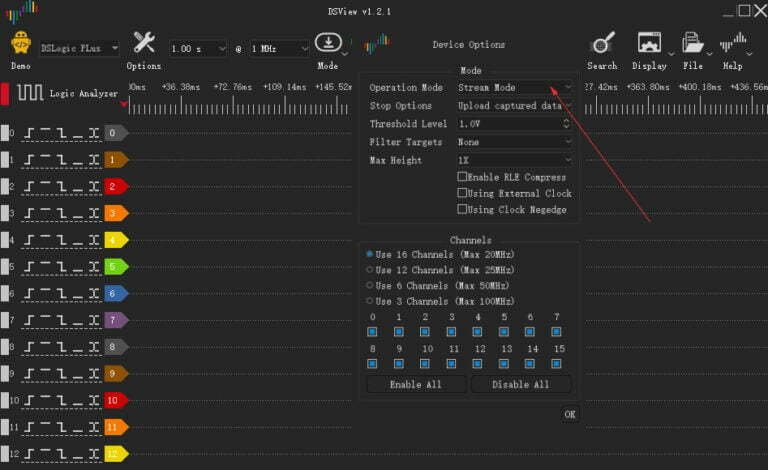Toggle channel 15 enable checkbox
This screenshot has height=470, width=768.
[x=556, y=364]
